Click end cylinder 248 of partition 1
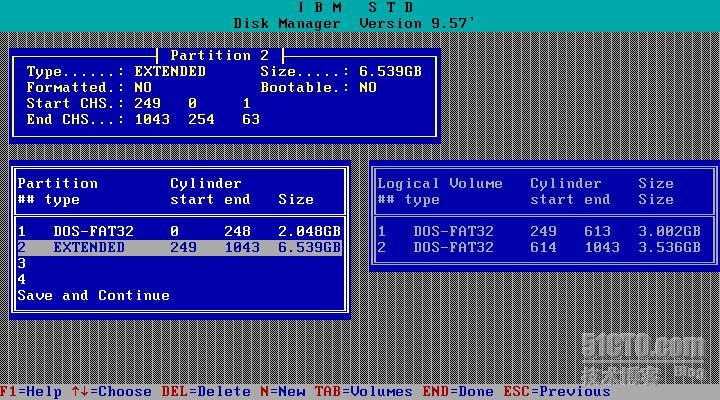 click(x=237, y=231)
